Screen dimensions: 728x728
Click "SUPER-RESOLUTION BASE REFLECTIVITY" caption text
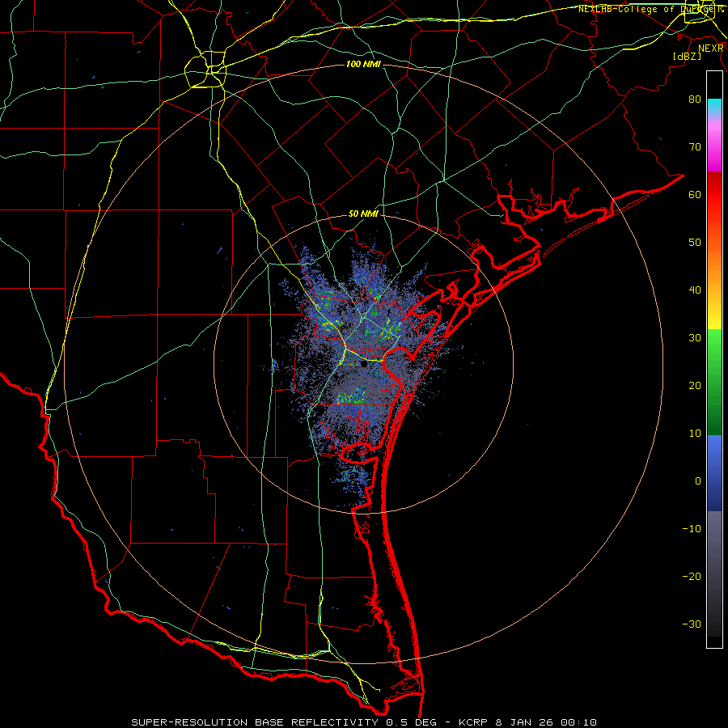[255, 722]
